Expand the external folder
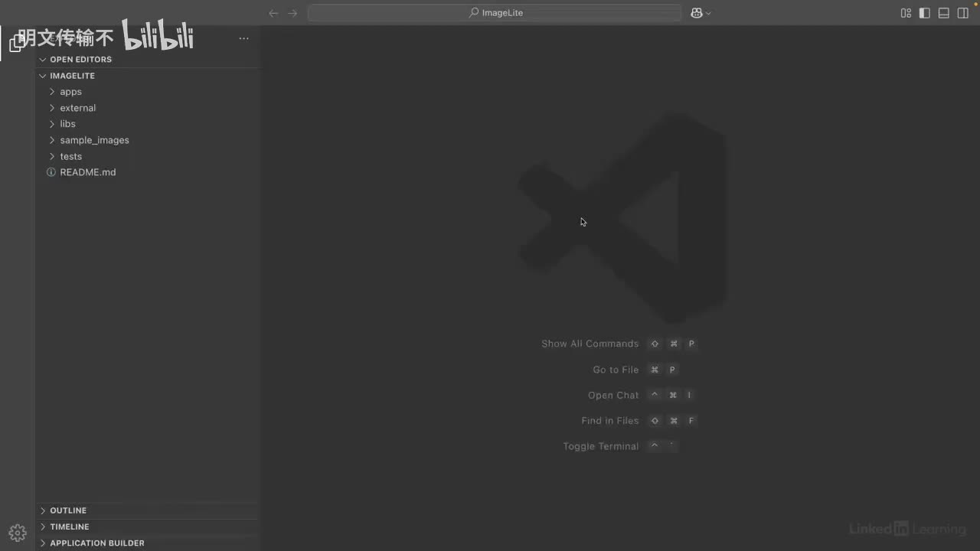Image resolution: width=980 pixels, height=551 pixels. pyautogui.click(x=147, y=108)
